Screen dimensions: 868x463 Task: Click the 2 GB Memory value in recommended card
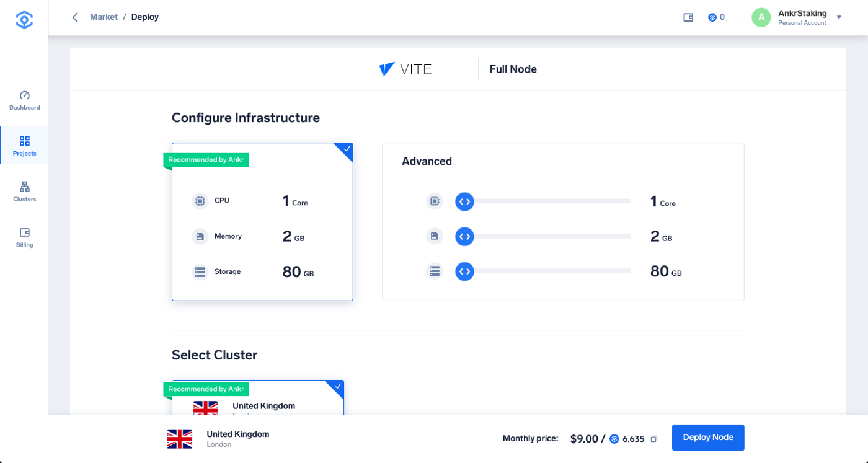pos(293,236)
